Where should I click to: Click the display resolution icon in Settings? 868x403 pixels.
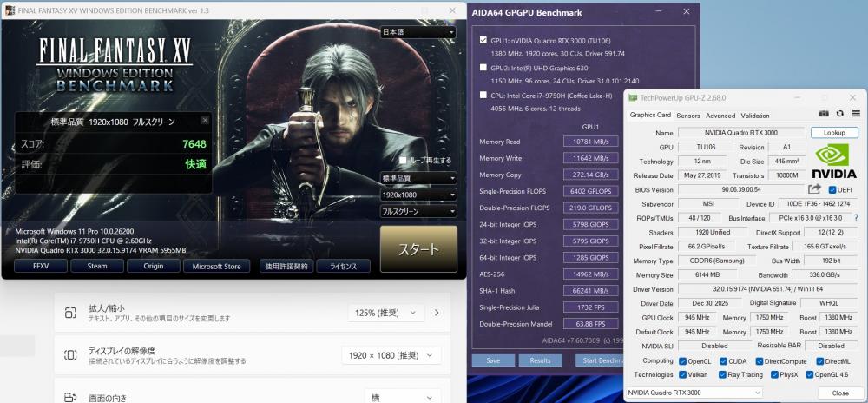pyautogui.click(x=70, y=355)
